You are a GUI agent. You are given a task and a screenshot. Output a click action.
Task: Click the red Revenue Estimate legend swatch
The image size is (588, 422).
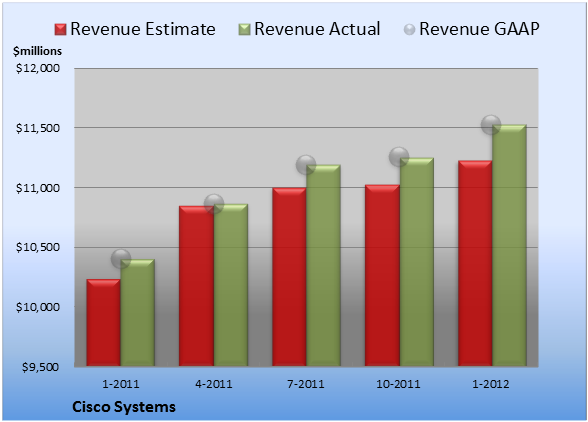pos(60,30)
